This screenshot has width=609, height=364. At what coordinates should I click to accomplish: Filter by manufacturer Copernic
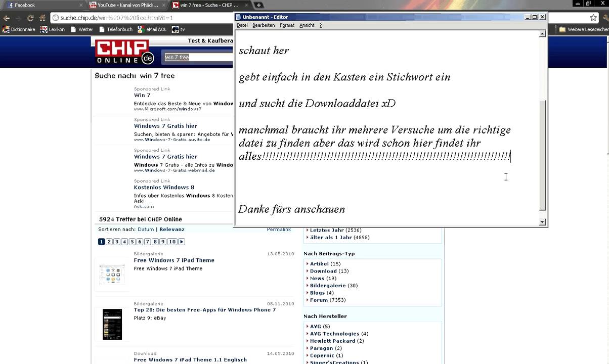[x=322, y=355]
